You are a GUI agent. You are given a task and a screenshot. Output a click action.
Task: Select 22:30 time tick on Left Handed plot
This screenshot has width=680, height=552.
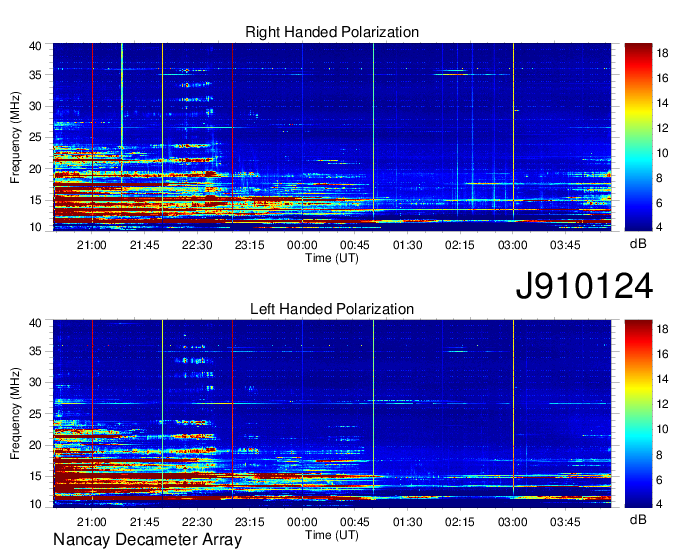197,522
